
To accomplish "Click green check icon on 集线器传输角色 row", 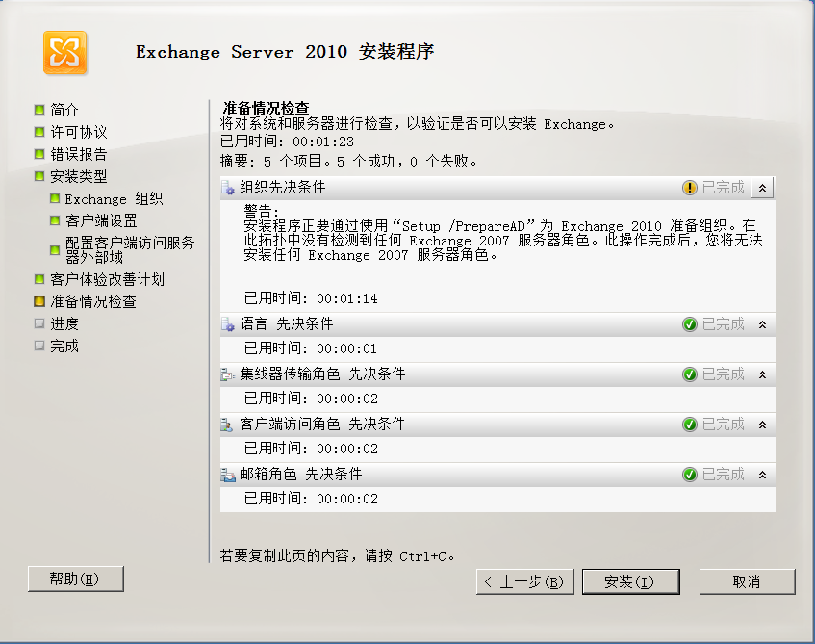I will tap(689, 374).
